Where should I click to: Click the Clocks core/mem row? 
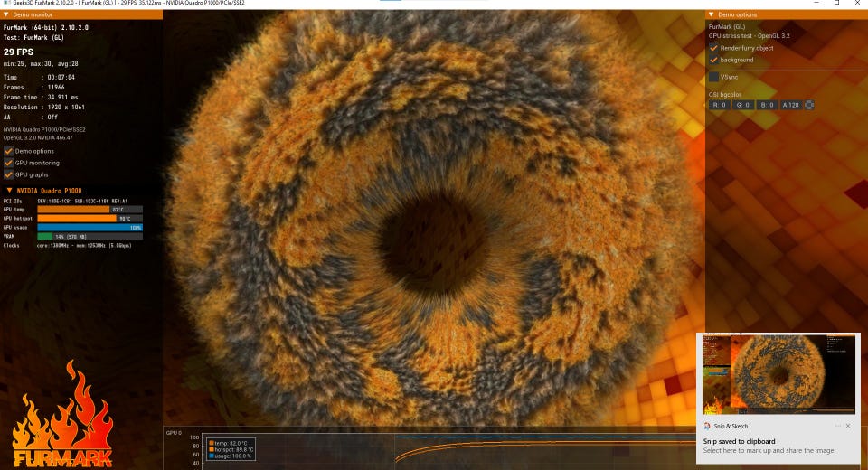tap(68, 245)
